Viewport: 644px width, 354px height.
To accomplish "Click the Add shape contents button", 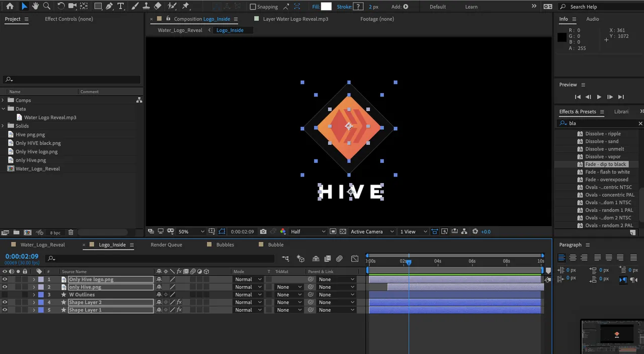I will pos(406,7).
